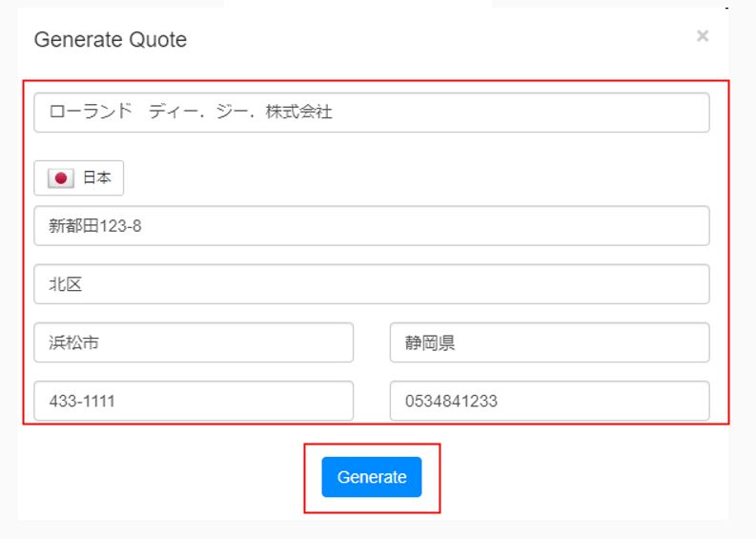Click the city field 浜松市
Screen dimensions: 756x539
click(x=194, y=342)
